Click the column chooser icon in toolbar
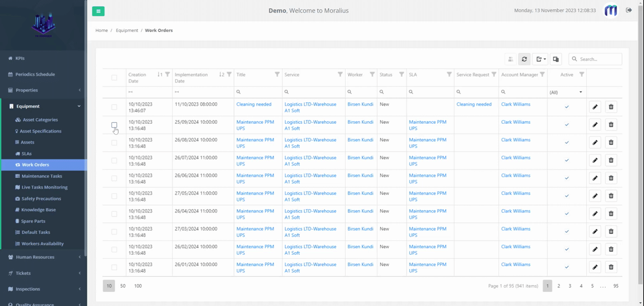The height and width of the screenshot is (306, 644). pyautogui.click(x=556, y=59)
